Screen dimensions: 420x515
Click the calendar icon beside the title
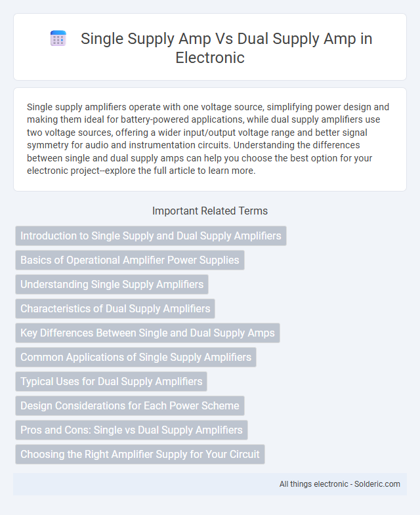pos(58,39)
